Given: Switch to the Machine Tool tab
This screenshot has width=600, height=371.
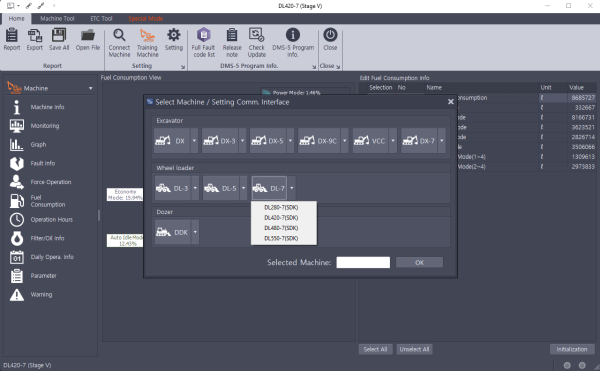Looking at the screenshot, I should click(57, 18).
